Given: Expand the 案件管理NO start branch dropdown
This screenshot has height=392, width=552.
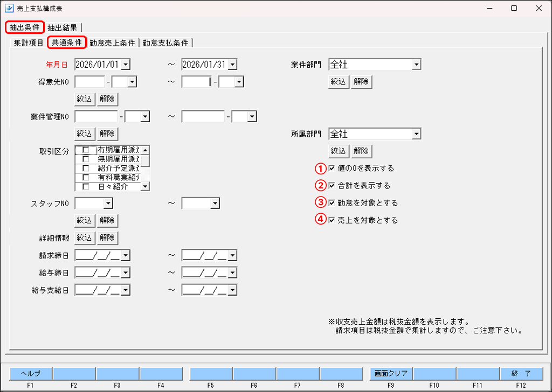Looking at the screenshot, I should pyautogui.click(x=146, y=116).
